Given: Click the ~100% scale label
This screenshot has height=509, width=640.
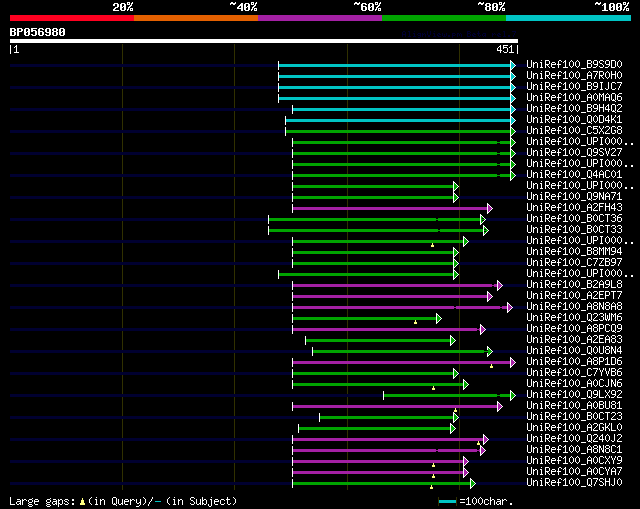Looking at the screenshot, I should pos(612,7).
